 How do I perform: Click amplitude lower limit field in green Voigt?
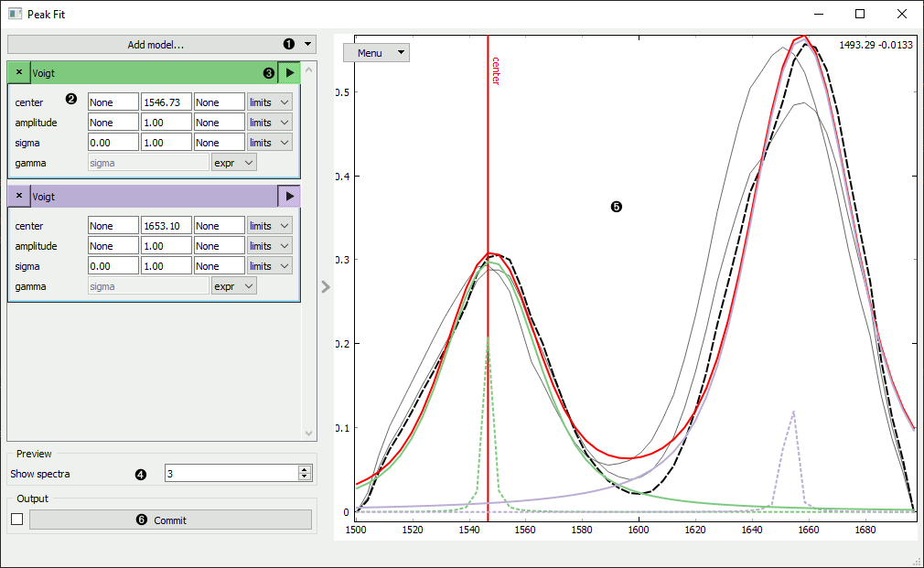113,122
